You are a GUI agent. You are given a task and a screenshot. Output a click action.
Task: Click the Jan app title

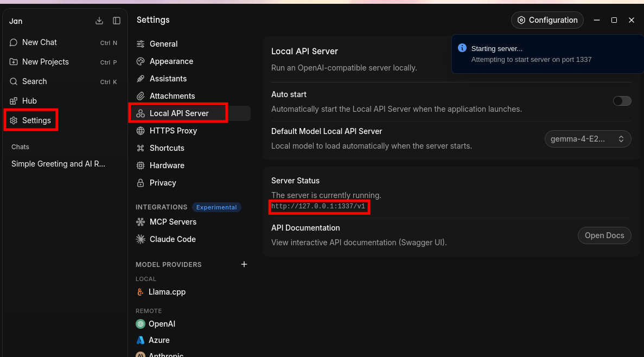click(x=16, y=21)
